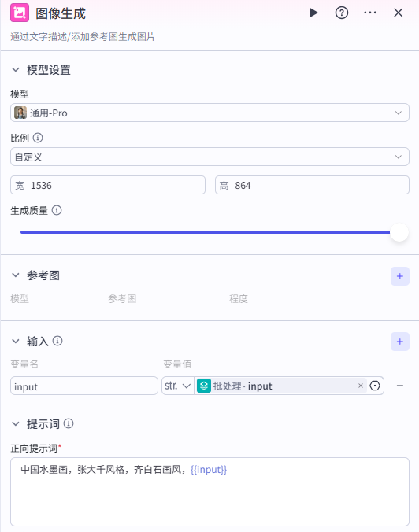Delete the input variable row with minus
Image resolution: width=419 pixels, height=532 pixels.
[399, 386]
